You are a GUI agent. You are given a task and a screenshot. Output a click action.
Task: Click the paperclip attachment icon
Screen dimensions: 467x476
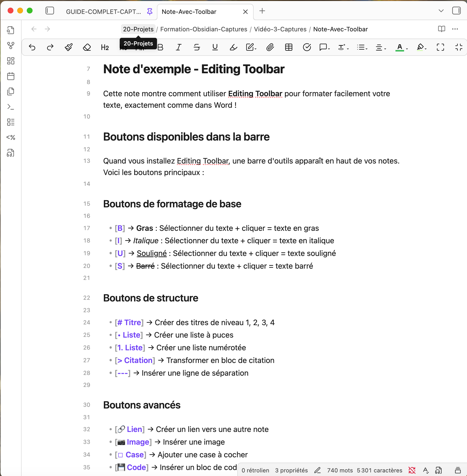click(x=270, y=47)
